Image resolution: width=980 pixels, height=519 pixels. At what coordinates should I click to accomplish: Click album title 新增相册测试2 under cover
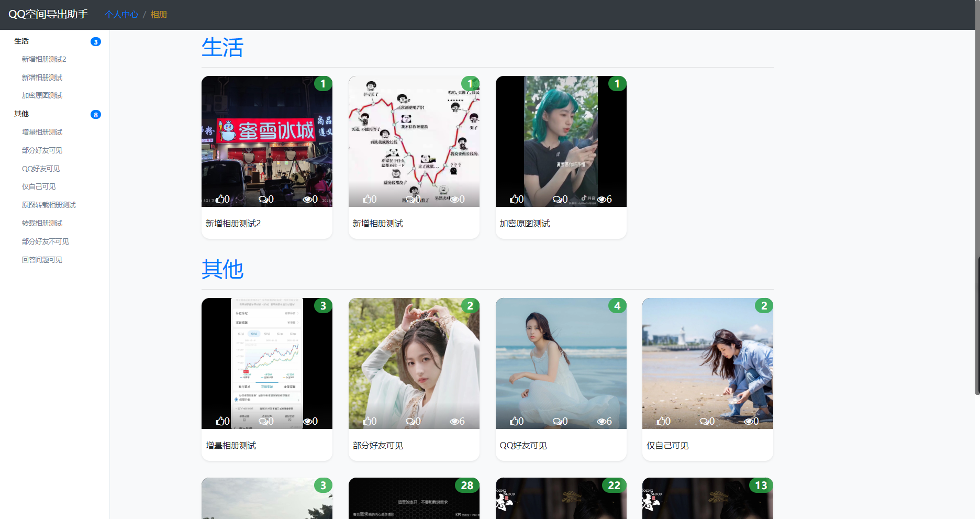click(233, 224)
